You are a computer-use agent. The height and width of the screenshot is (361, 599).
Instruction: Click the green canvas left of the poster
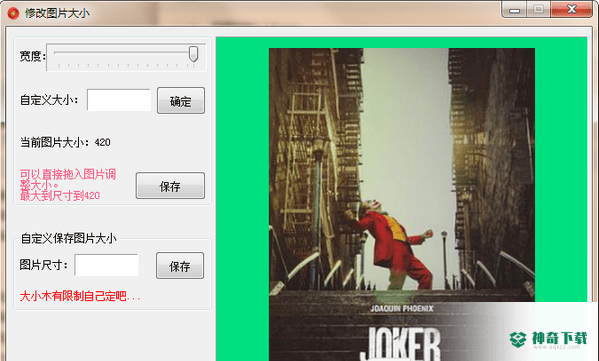pos(243,199)
